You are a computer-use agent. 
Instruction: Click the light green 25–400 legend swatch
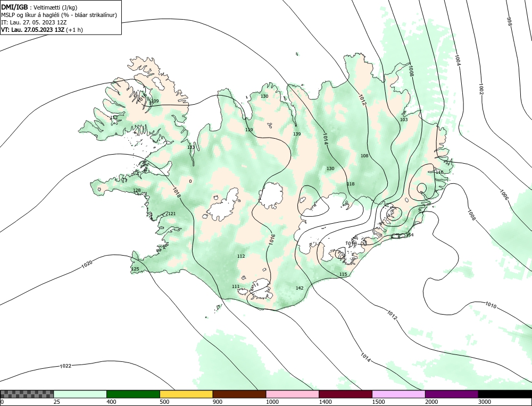point(80,394)
